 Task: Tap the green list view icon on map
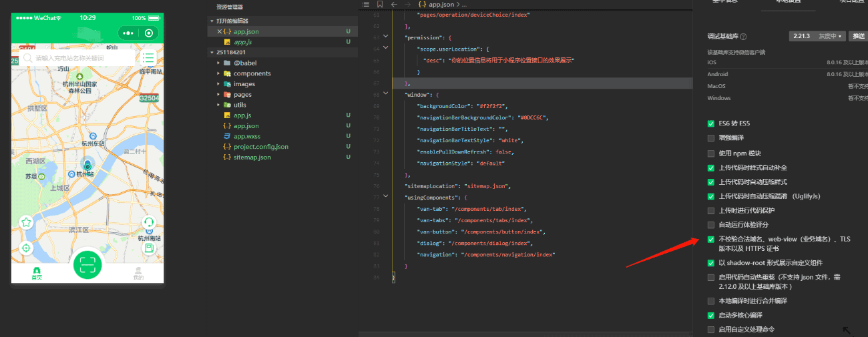pyautogui.click(x=148, y=58)
